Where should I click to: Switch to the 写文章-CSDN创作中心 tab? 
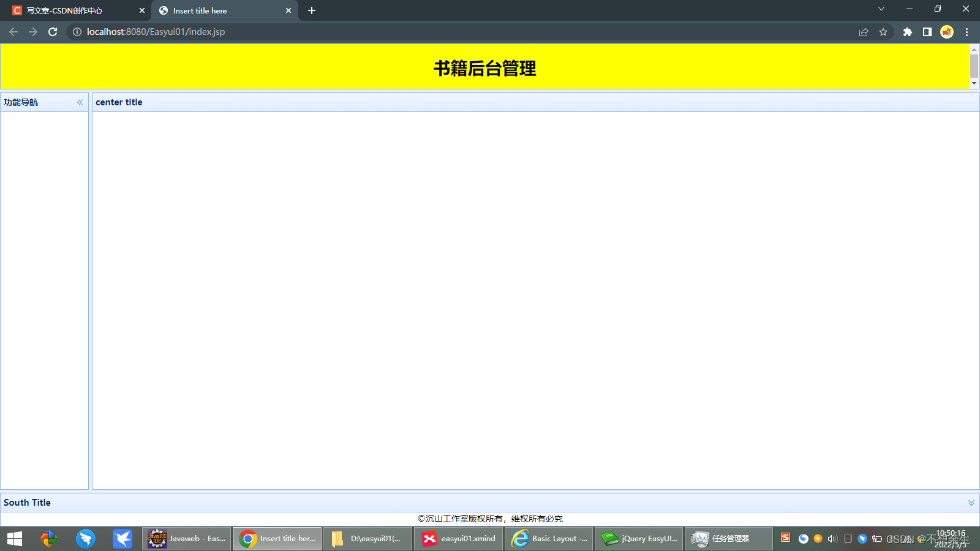(x=73, y=10)
